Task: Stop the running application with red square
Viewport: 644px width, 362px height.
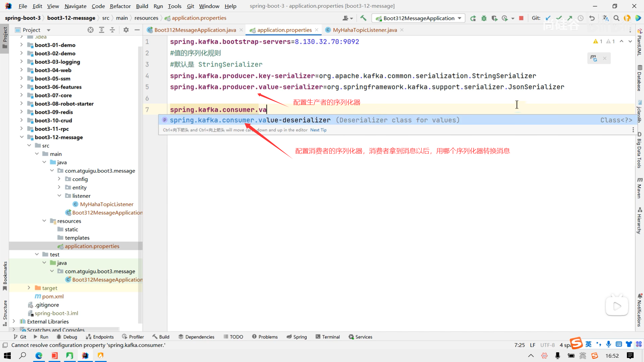Action: pos(521,18)
